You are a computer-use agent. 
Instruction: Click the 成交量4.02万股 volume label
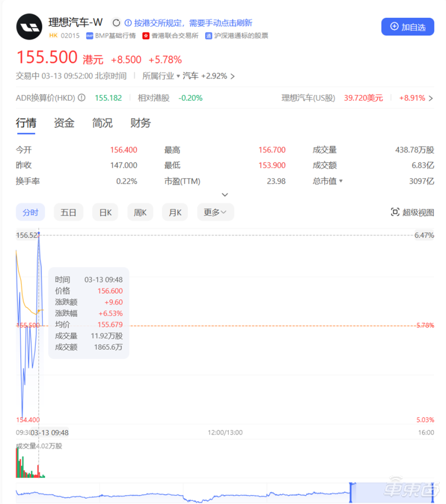39,446
